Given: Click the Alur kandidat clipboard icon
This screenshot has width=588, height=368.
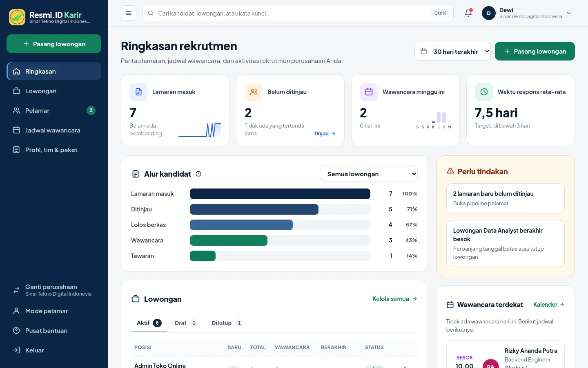Looking at the screenshot, I should [x=136, y=174].
